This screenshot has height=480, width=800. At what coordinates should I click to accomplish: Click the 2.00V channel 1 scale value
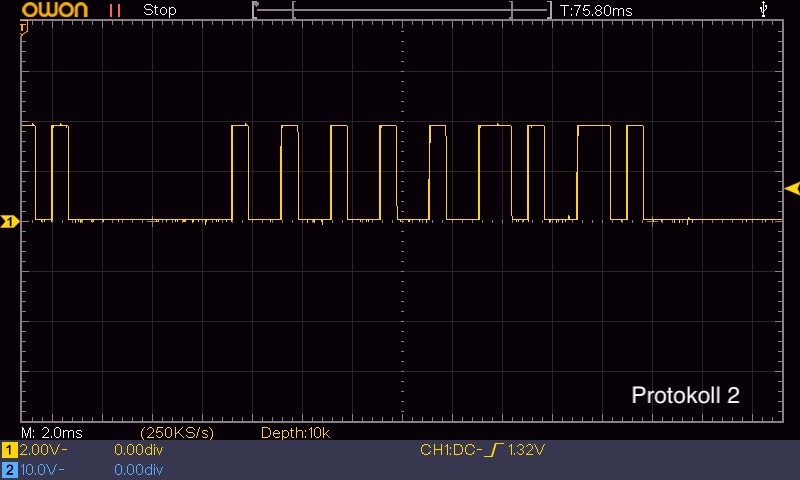pos(43,450)
